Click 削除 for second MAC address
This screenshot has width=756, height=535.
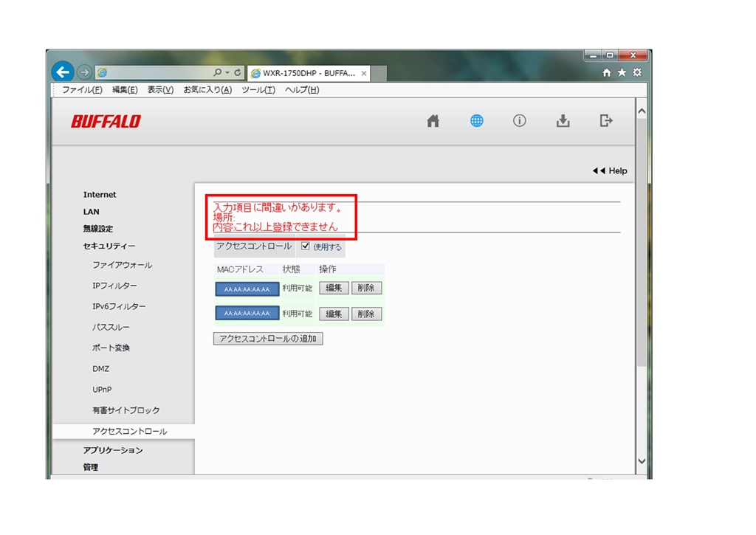tap(366, 314)
